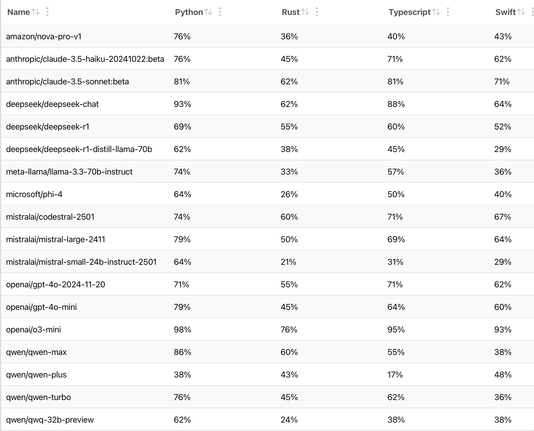Open Typescript column three-dot menu
The width and height of the screenshot is (534, 431).
[448, 12]
